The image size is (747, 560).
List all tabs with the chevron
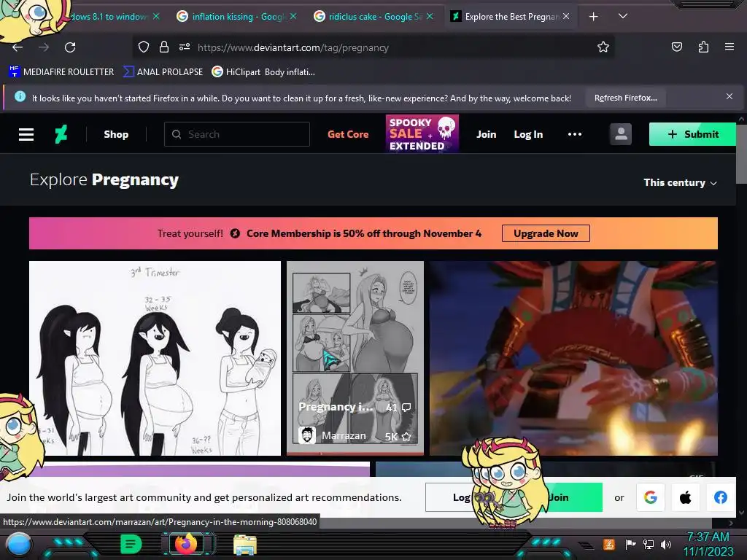(x=623, y=16)
